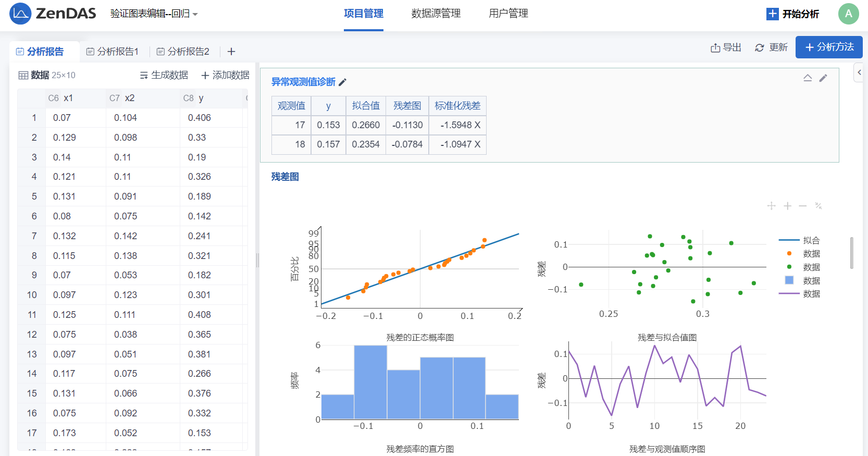Select the 分析报告 tab
868x456 pixels.
click(x=40, y=52)
